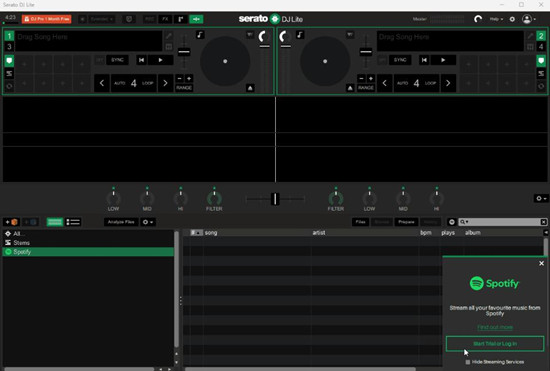Change the tempo RANGE on right deck
Screen dimensions: 550x371
coord(366,88)
